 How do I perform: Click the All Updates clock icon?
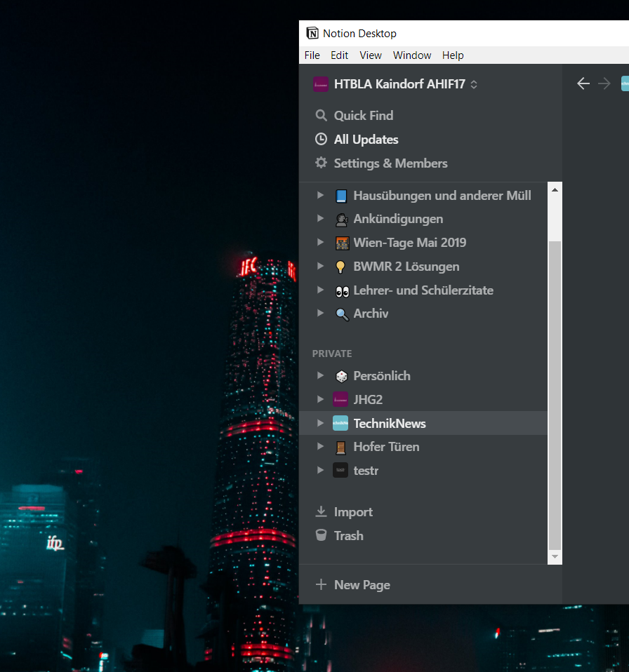coord(321,140)
